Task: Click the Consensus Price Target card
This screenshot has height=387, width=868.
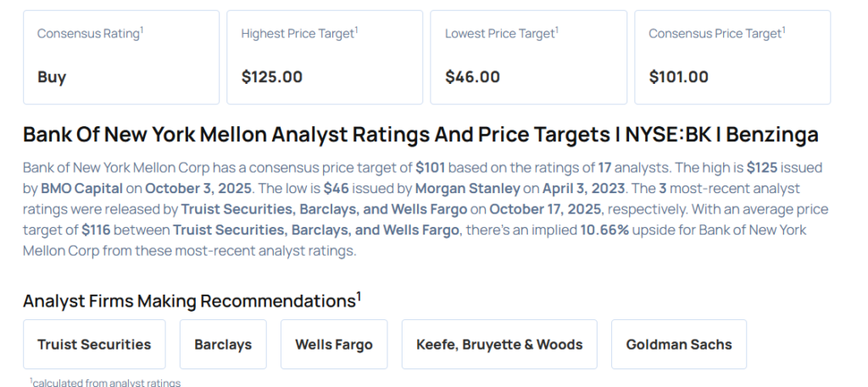Action: click(x=732, y=57)
